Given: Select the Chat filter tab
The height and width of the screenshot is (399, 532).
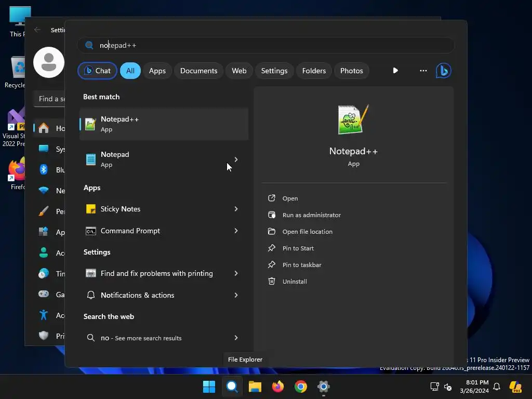Looking at the screenshot, I should 97,71.
